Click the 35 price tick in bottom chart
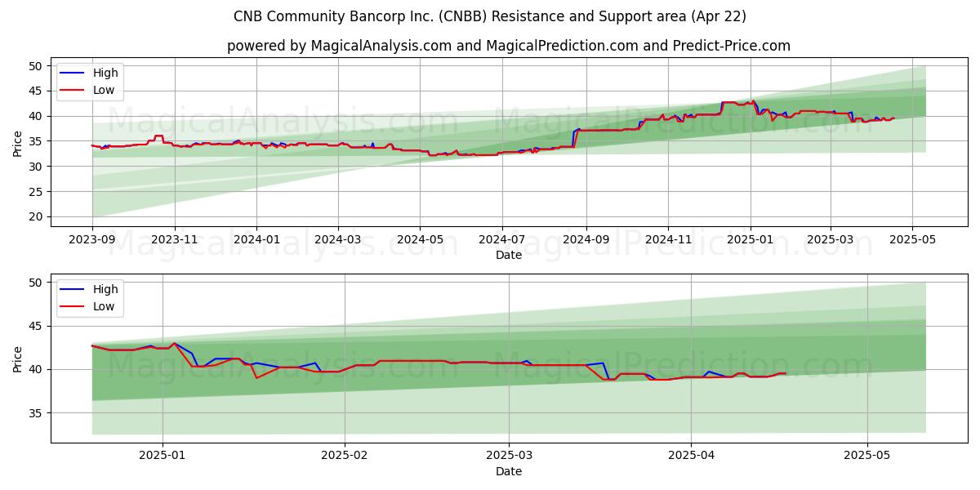 click(x=37, y=413)
